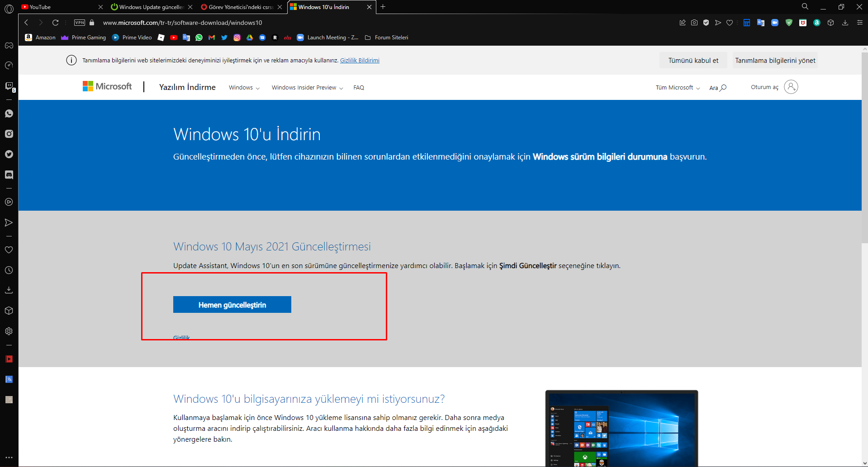868x467 pixels.
Task: Open History clock icon in sidebar
Action: 9,270
